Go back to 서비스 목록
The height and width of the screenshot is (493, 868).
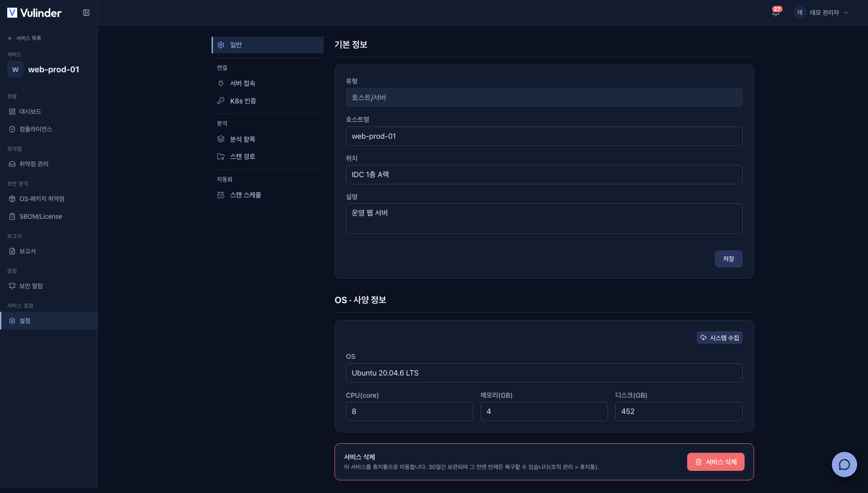[24, 38]
